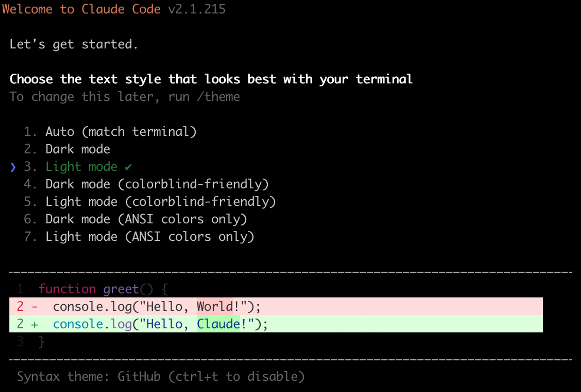Pick Dark mode (colorblind-friendly) theme
This screenshot has width=581, height=392.
click(x=146, y=184)
